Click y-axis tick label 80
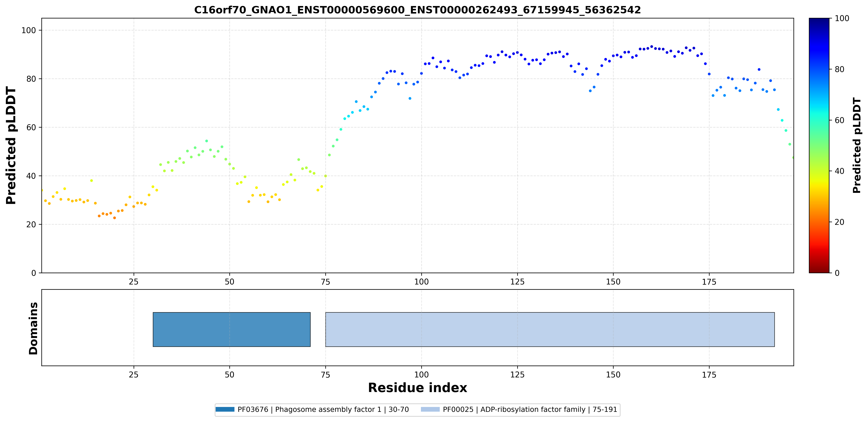868x422 pixels. coord(29,79)
